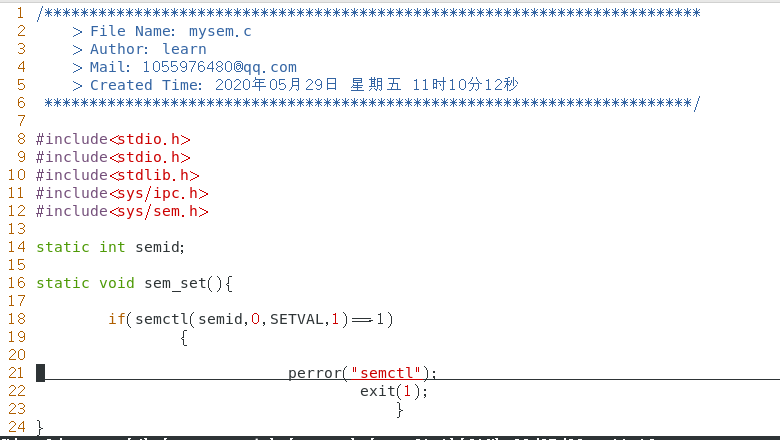Click line number 13 in gutter
This screenshot has height=440, width=780.
click(16, 229)
